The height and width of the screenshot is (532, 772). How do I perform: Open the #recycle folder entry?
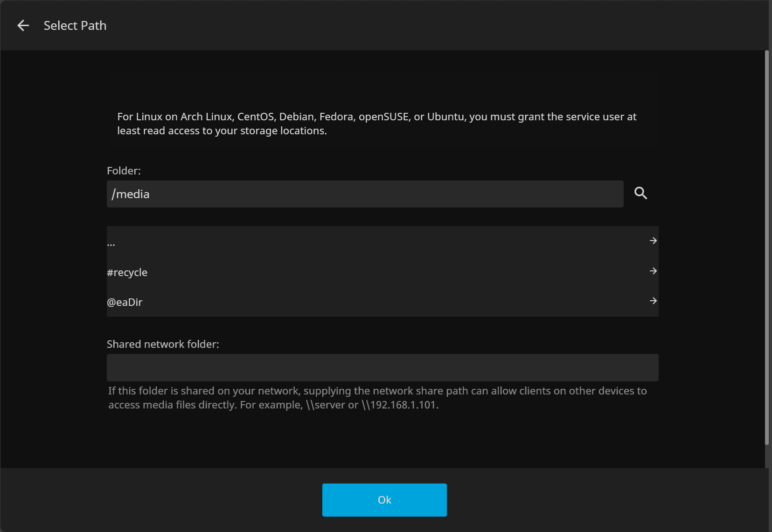(x=127, y=272)
